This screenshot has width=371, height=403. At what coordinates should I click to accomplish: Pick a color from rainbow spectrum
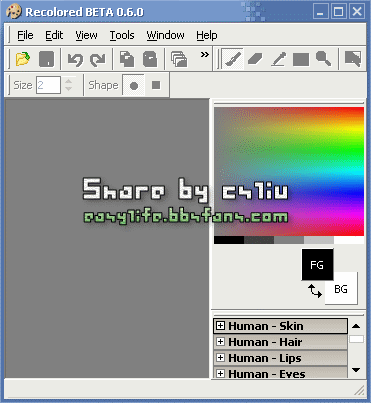(289, 171)
